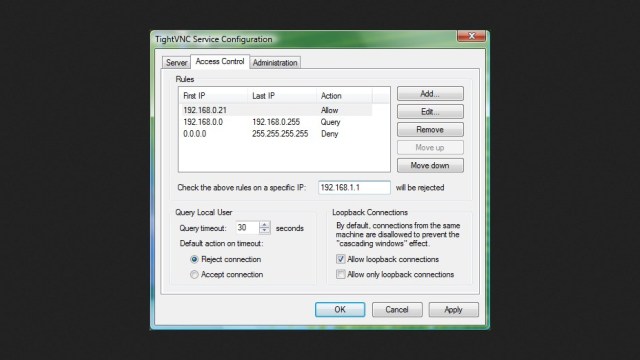Click the Query action cell
The height and width of the screenshot is (360, 640).
pos(331,122)
